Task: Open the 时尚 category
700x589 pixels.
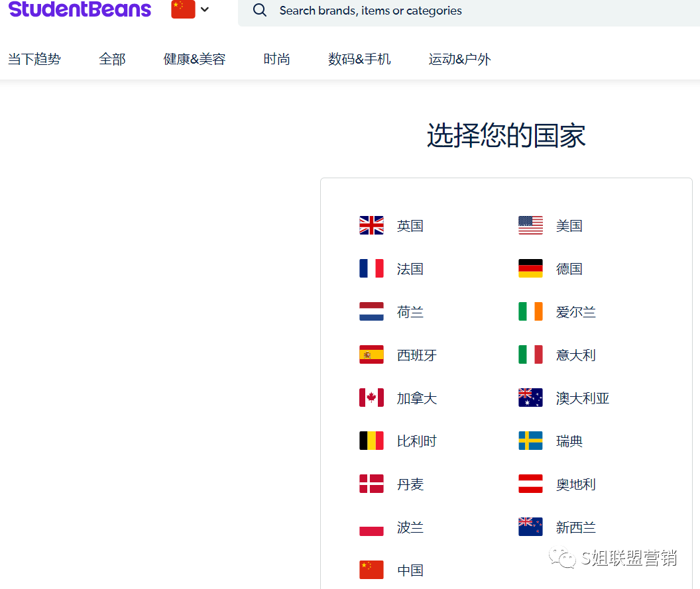Action: tap(277, 59)
